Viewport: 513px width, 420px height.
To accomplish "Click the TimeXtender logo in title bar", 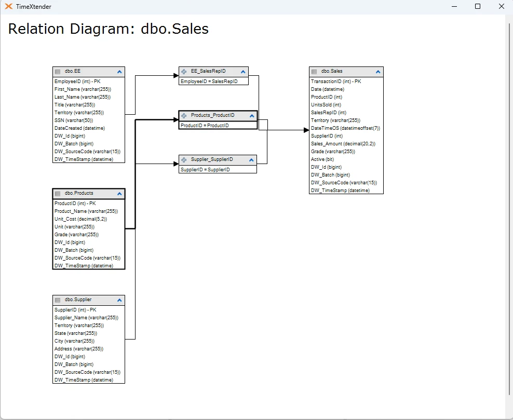I will click(8, 7).
